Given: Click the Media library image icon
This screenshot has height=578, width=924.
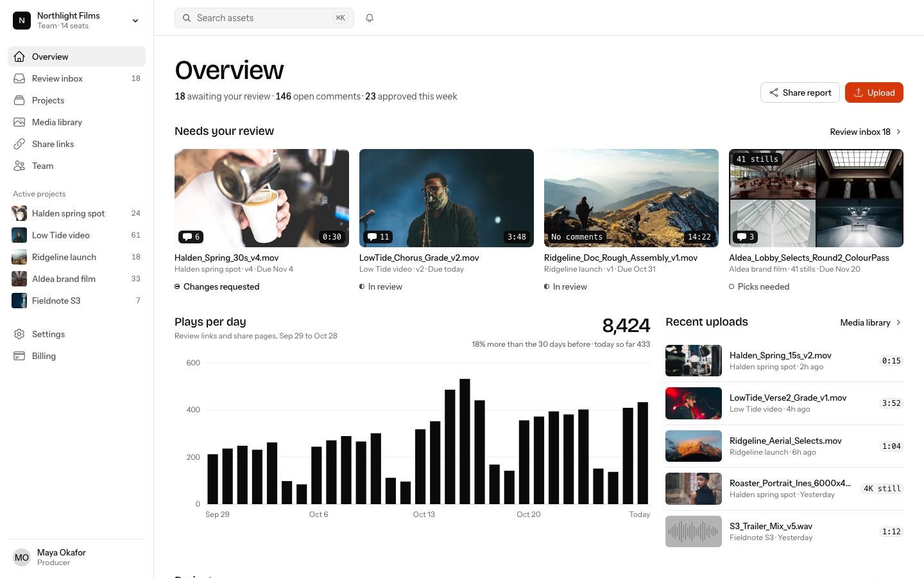Looking at the screenshot, I should click(19, 122).
